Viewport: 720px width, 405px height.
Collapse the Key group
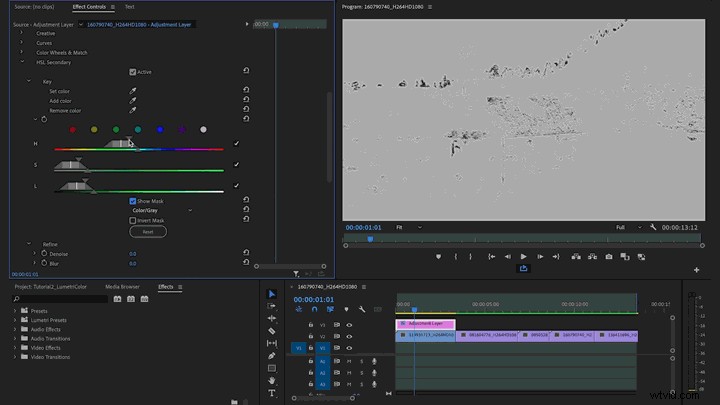(28, 81)
